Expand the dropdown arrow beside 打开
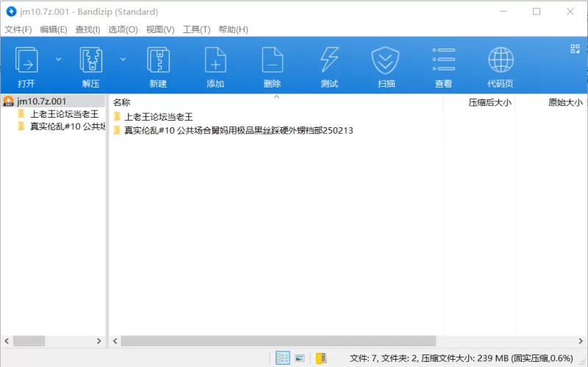 pyautogui.click(x=59, y=59)
